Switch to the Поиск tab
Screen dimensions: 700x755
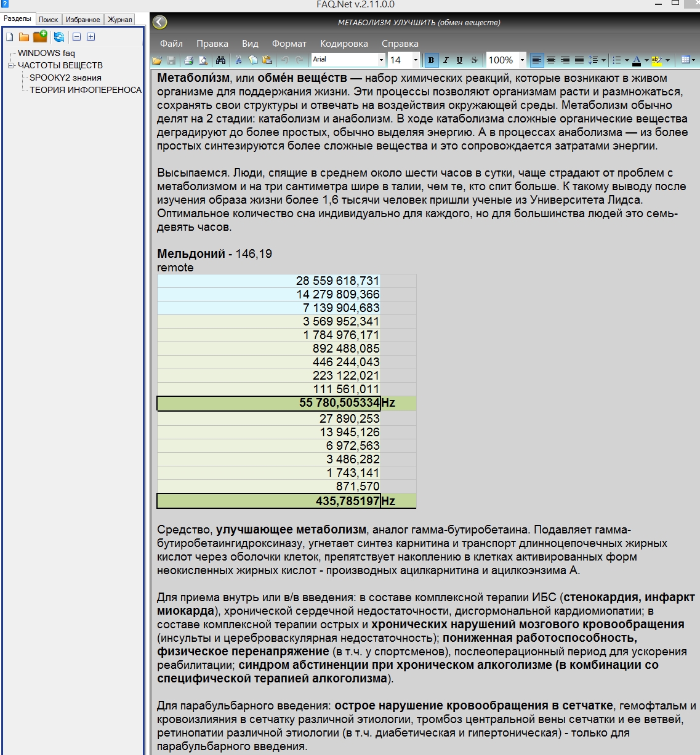coord(49,20)
